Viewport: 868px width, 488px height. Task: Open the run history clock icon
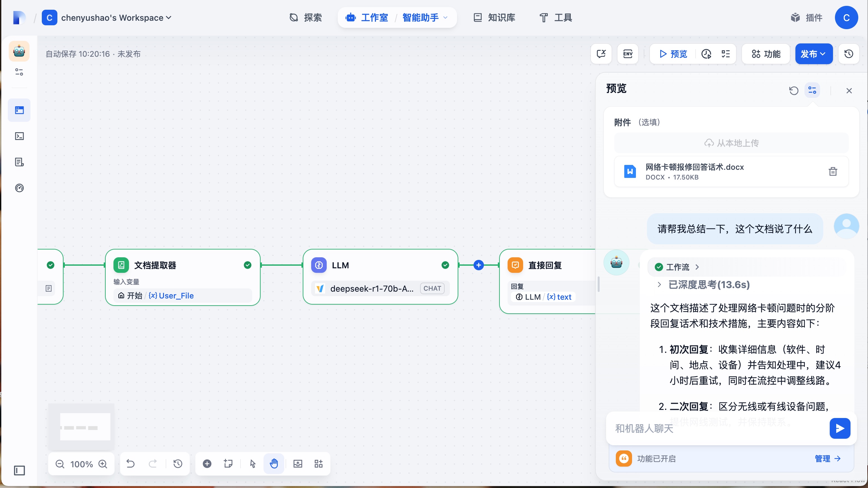pyautogui.click(x=706, y=54)
